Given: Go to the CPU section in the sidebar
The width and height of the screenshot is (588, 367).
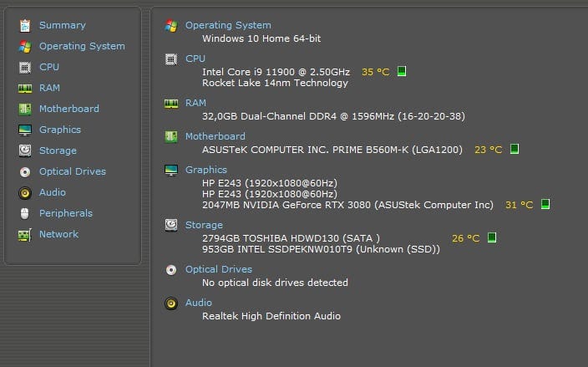Looking at the screenshot, I should pyautogui.click(x=49, y=67).
